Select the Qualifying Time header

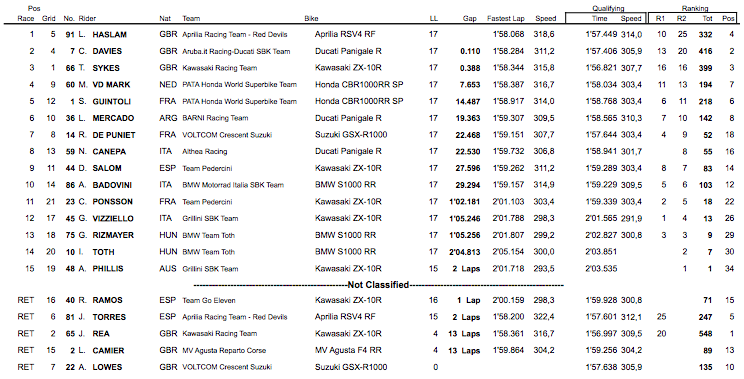600,18
